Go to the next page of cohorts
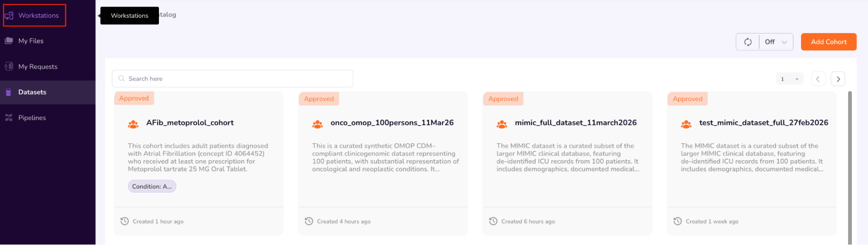Screen dimensions: 868x245 coord(838,79)
